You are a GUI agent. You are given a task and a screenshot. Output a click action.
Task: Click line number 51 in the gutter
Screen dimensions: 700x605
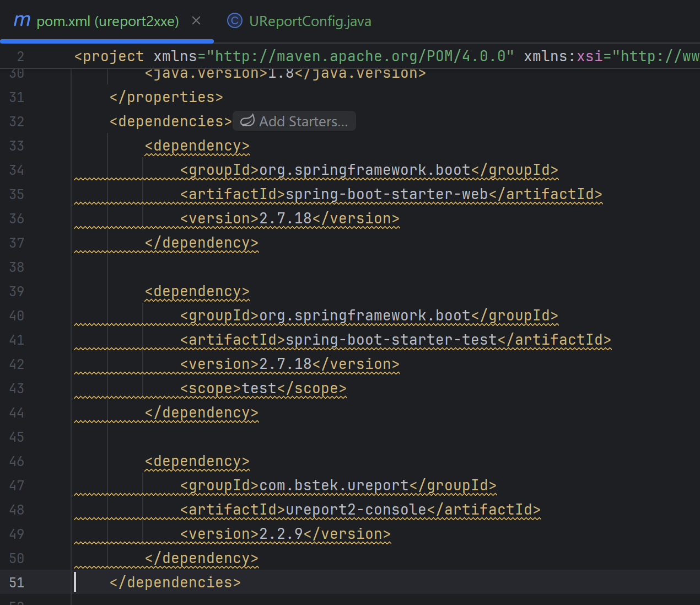17,582
